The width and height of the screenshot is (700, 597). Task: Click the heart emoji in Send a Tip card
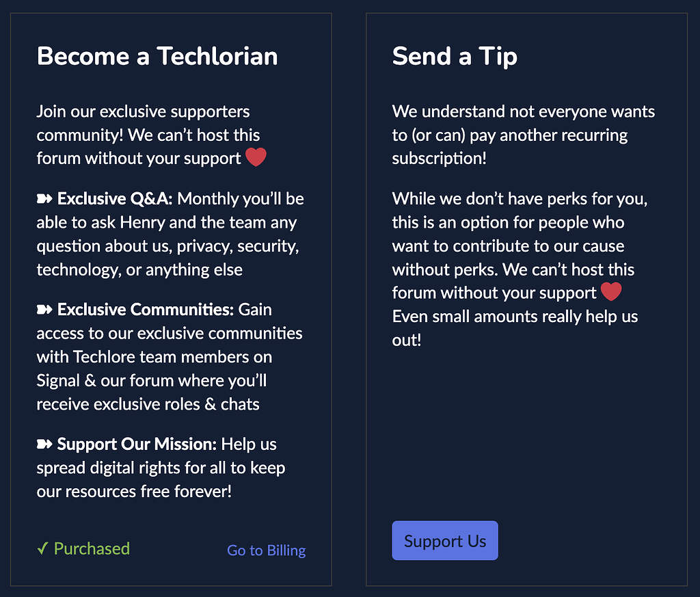tap(610, 291)
